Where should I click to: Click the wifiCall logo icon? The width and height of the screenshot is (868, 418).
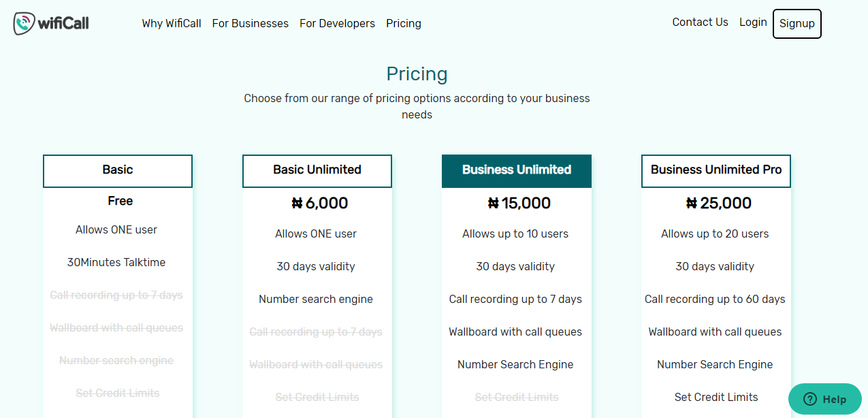click(25, 23)
